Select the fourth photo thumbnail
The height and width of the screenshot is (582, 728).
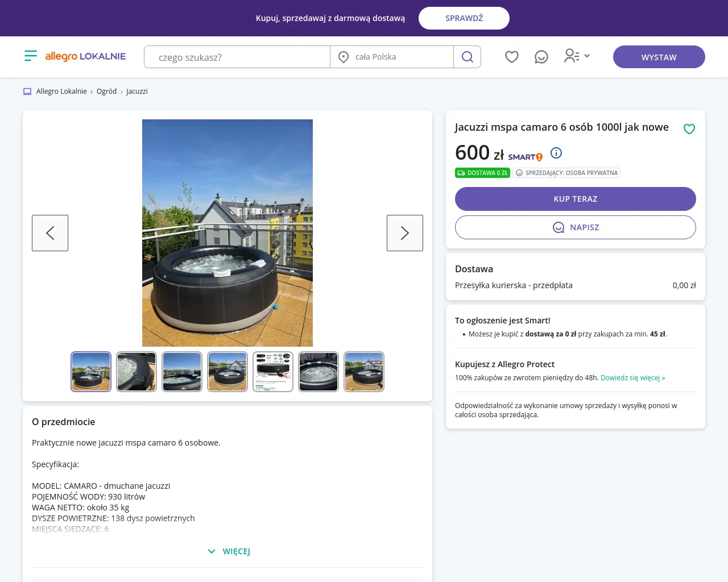227,372
